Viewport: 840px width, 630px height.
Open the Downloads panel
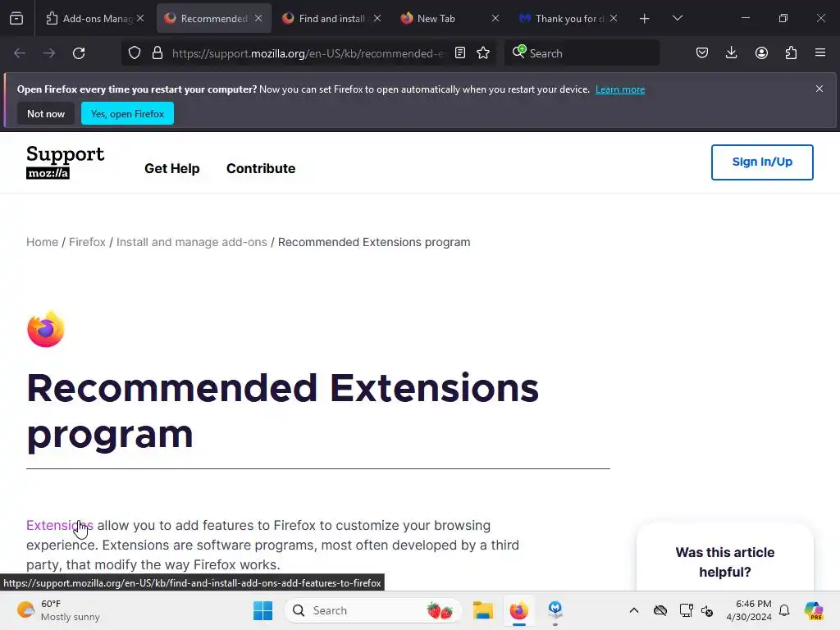click(x=731, y=52)
